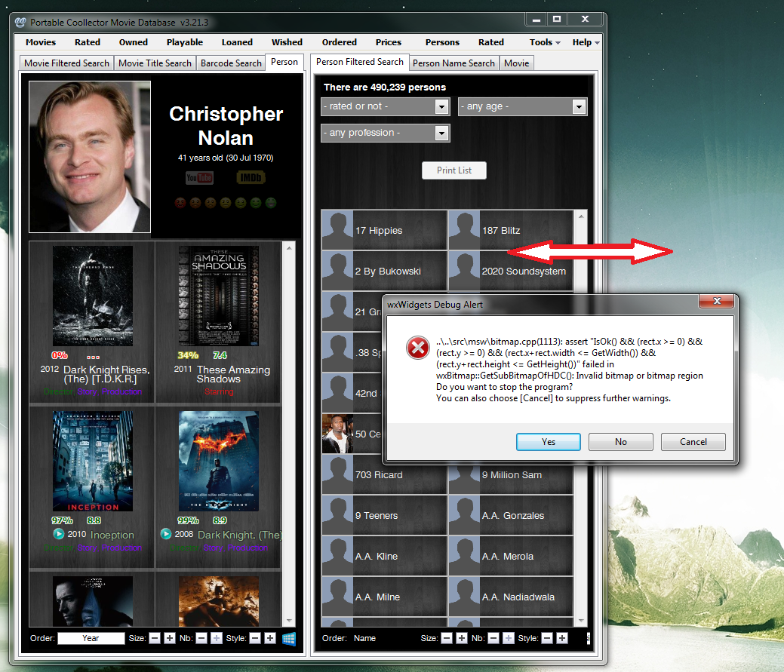Increase Nb in persons list panel
The width and height of the screenshot is (784, 672).
point(508,638)
